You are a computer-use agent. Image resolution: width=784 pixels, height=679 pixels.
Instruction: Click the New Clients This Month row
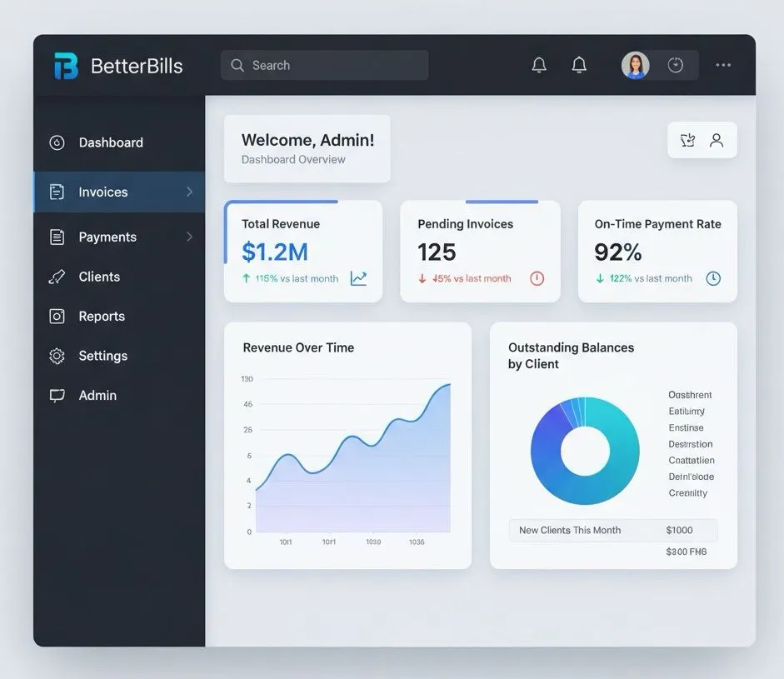click(x=612, y=531)
